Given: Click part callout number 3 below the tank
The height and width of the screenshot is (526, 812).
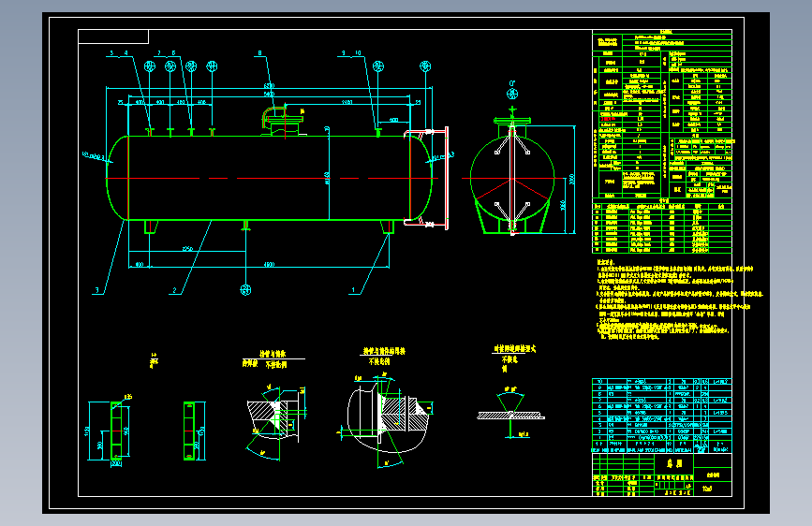Looking at the screenshot, I should (x=96, y=290).
